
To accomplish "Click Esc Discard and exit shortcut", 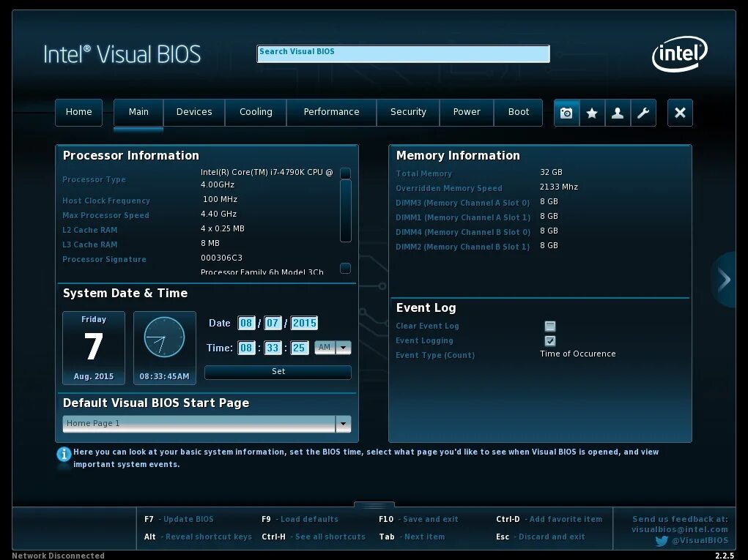I will tap(540, 537).
